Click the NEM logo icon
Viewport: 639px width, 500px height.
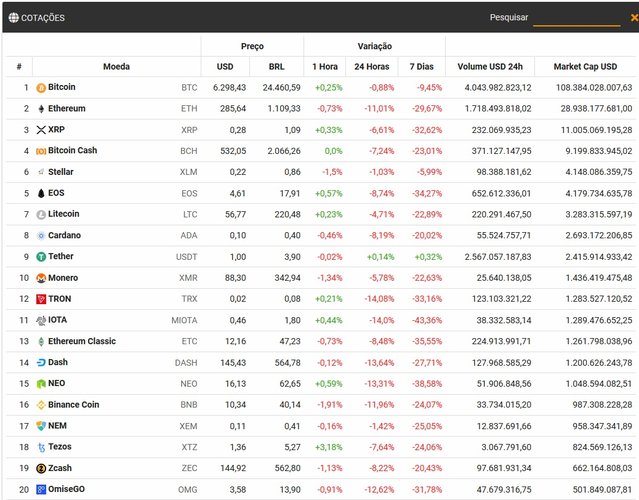(x=41, y=426)
